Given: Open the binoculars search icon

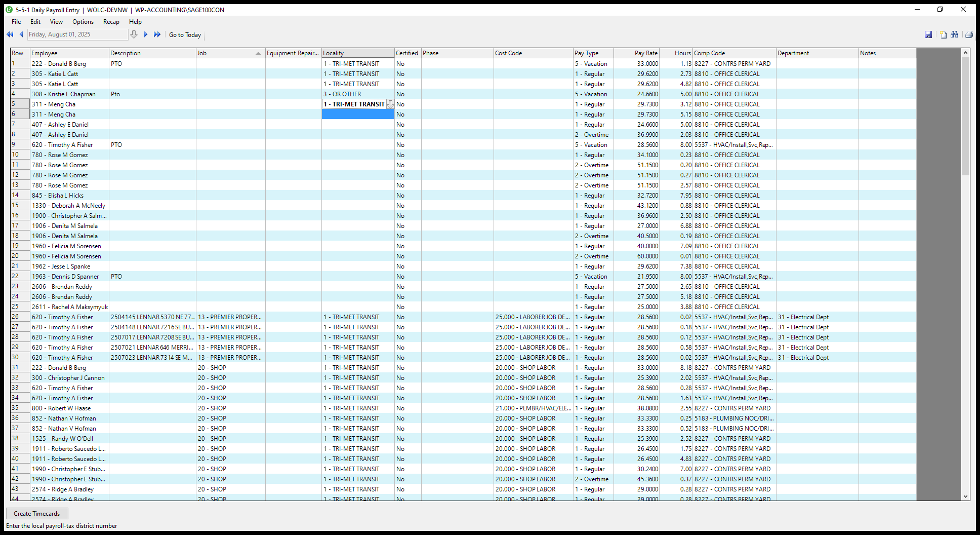Looking at the screenshot, I should coord(955,34).
